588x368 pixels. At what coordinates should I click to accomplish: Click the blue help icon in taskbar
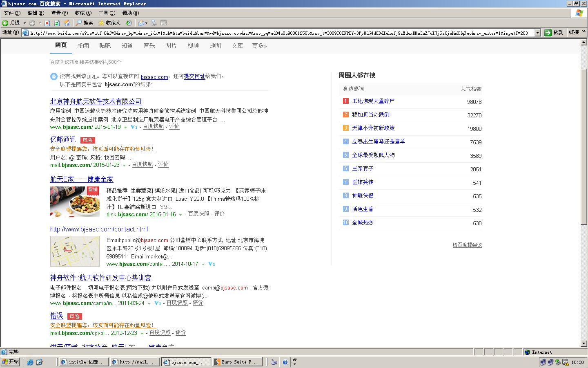pyautogui.click(x=285, y=362)
